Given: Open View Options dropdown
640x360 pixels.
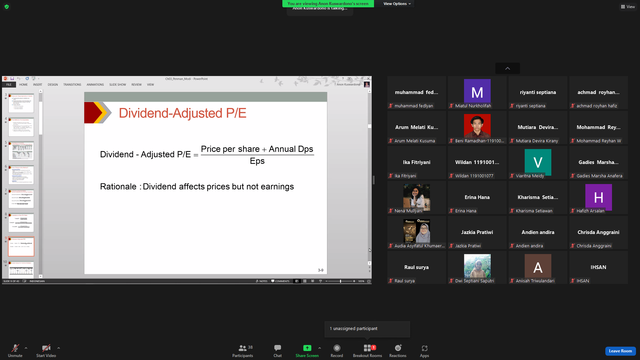Looking at the screenshot, I should (x=396, y=4).
